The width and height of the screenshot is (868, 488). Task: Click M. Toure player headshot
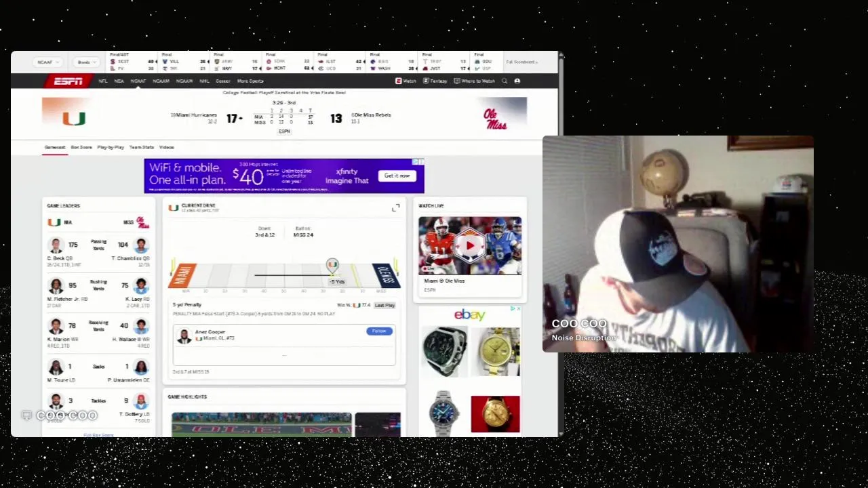click(x=56, y=367)
